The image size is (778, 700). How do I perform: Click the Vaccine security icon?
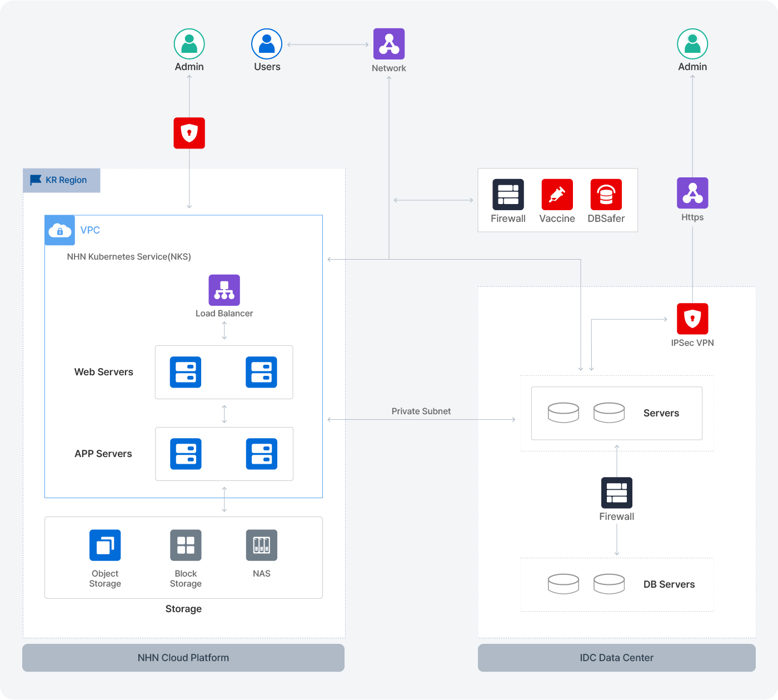pyautogui.click(x=557, y=195)
